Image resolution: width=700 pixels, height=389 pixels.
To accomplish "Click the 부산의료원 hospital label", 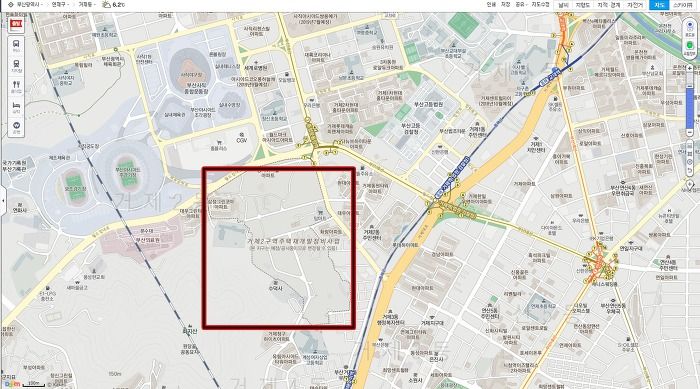I will (148, 239).
